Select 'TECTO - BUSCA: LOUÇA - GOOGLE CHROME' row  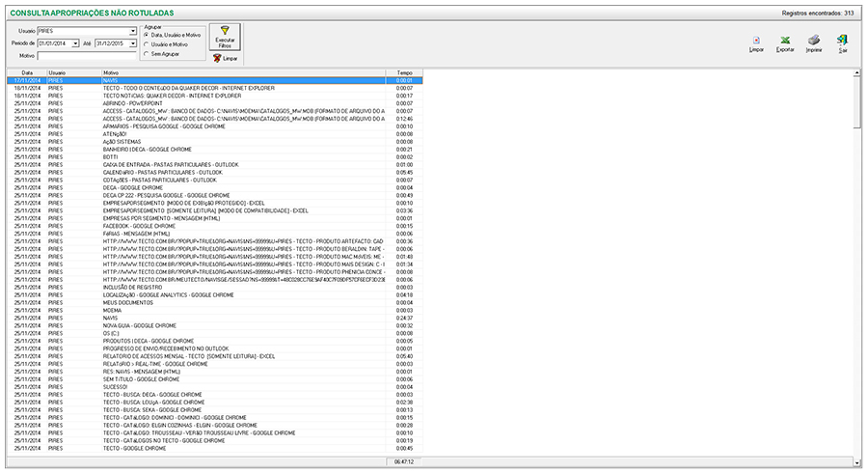click(x=215, y=403)
